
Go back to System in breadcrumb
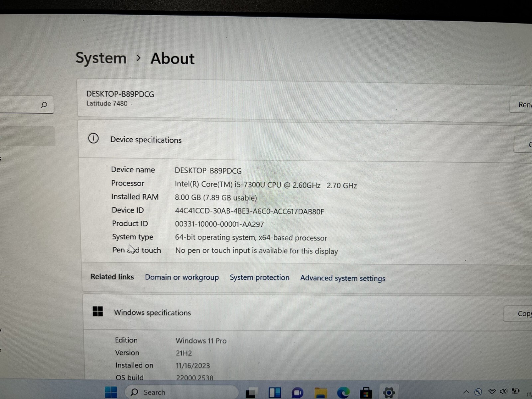[x=101, y=58]
